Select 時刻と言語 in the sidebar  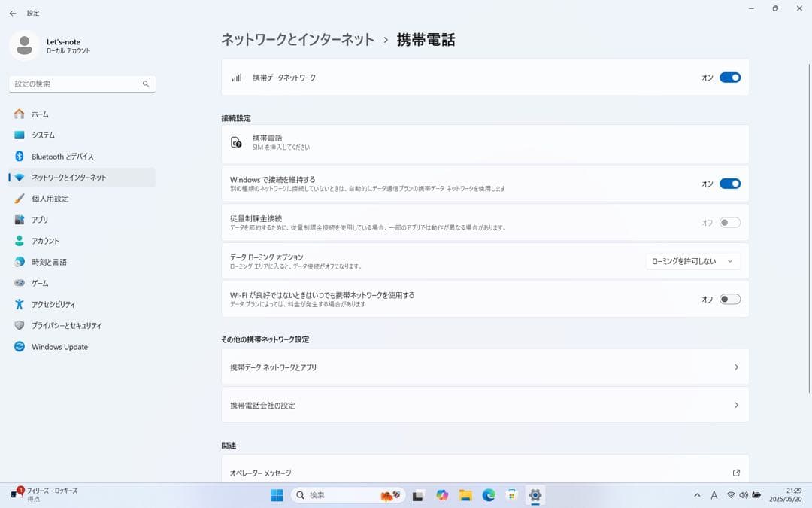coord(48,262)
